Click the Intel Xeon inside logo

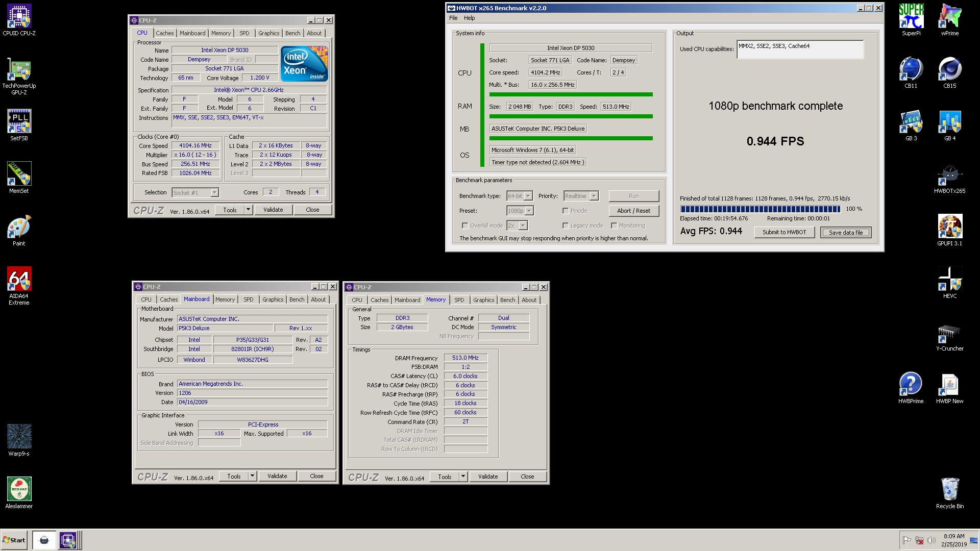point(304,64)
